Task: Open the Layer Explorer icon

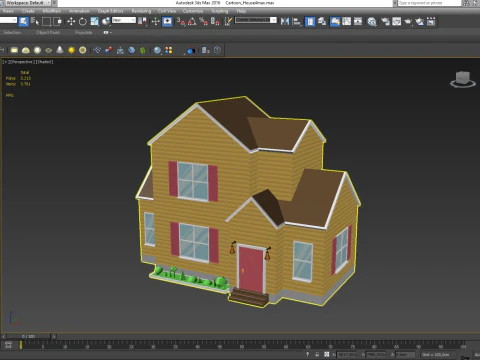Action: (x=322, y=22)
